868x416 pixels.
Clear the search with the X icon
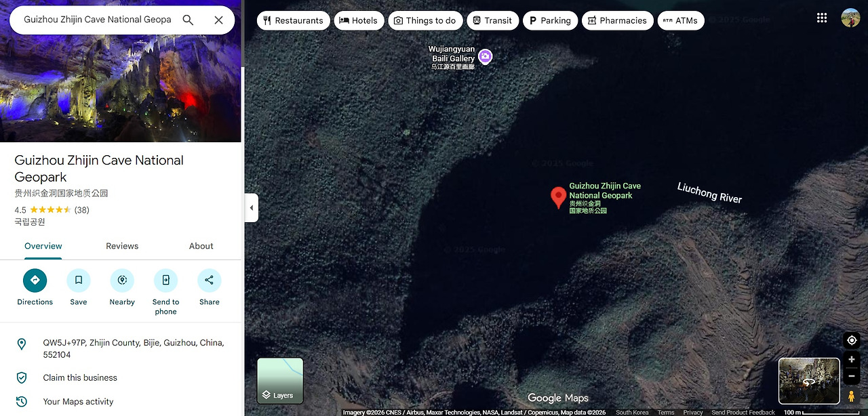pyautogui.click(x=218, y=20)
